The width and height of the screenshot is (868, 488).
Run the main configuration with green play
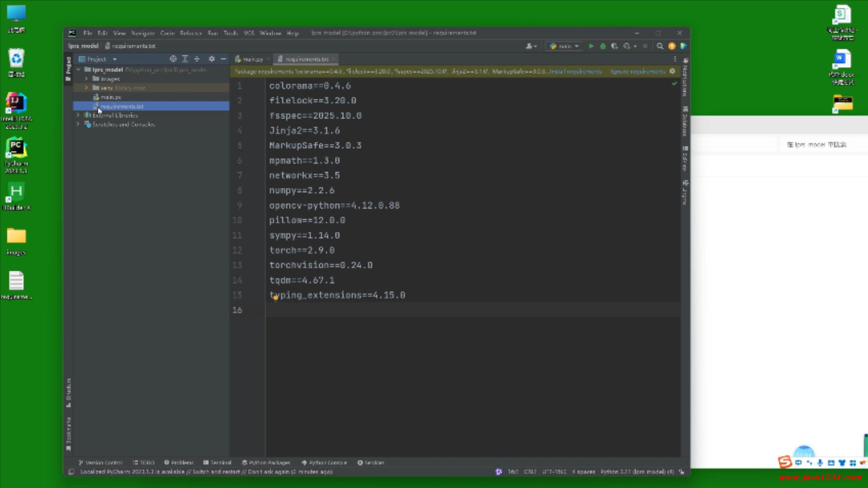click(591, 46)
